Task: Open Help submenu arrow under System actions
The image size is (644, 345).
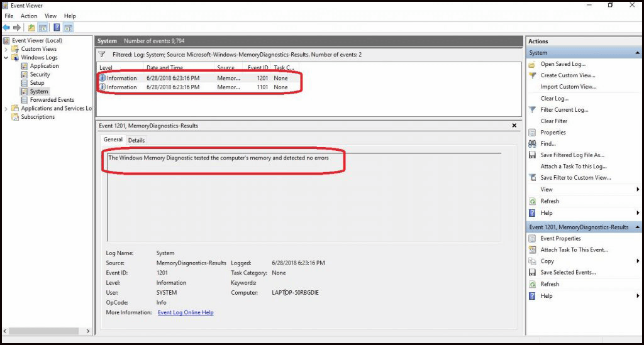Action: 638,213
